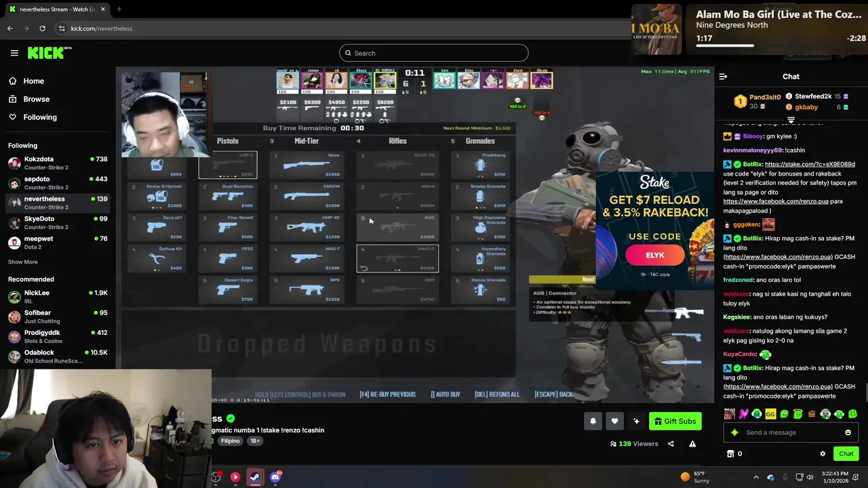
Task: Show hidden system tray icons
Action: (756, 477)
